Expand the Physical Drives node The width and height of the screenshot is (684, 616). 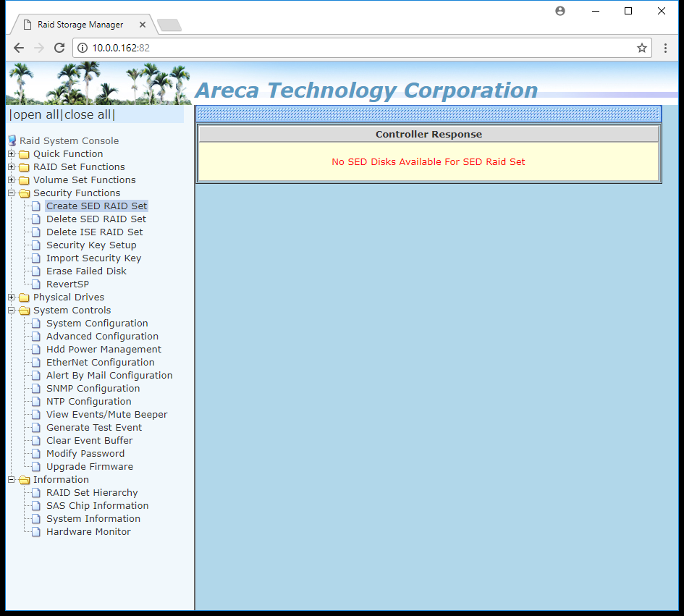pyautogui.click(x=12, y=298)
